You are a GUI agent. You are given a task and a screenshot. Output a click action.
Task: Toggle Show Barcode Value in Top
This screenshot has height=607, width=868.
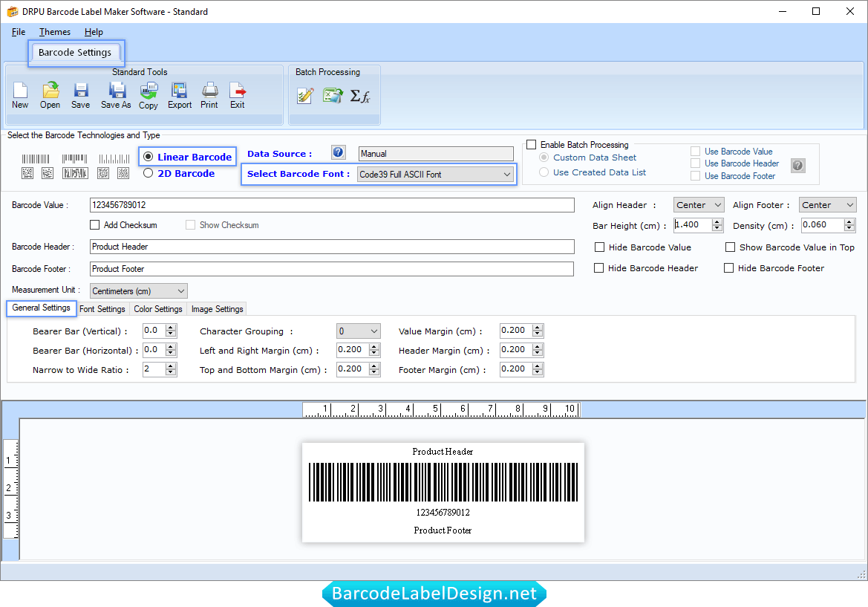(x=730, y=247)
